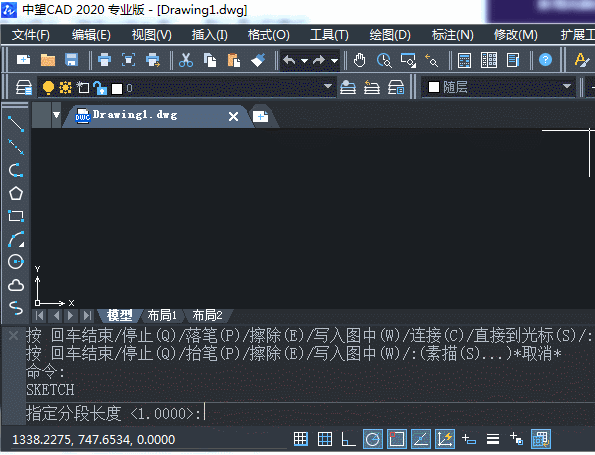Viewport: 595px width, 455px height.
Task: Activate Realtime Zoom tool
Action: [384, 60]
